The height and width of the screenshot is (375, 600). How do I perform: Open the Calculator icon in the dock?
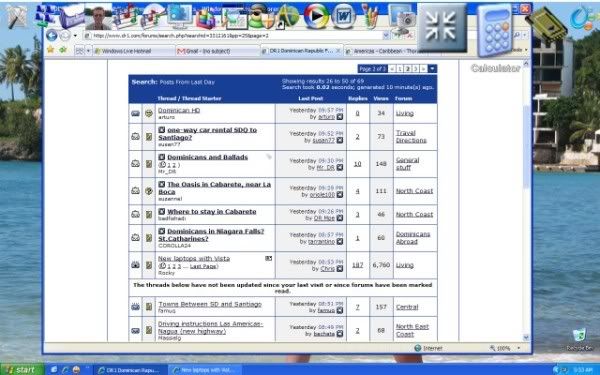494,29
